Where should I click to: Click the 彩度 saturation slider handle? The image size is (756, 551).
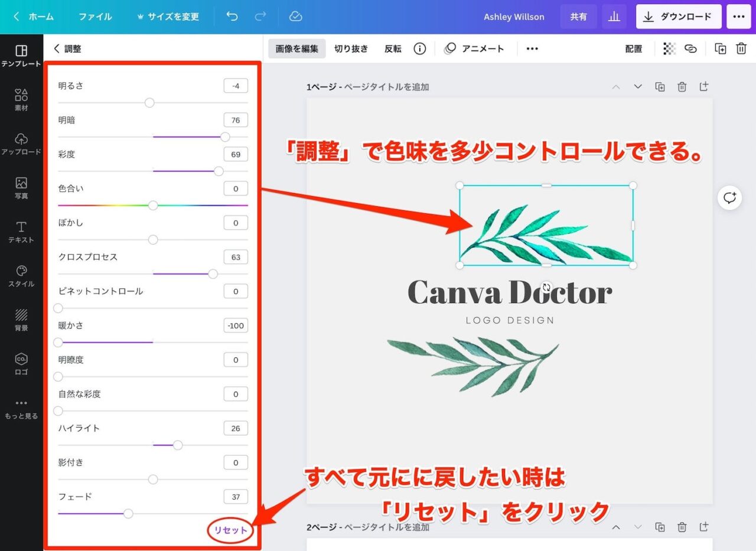(x=219, y=171)
